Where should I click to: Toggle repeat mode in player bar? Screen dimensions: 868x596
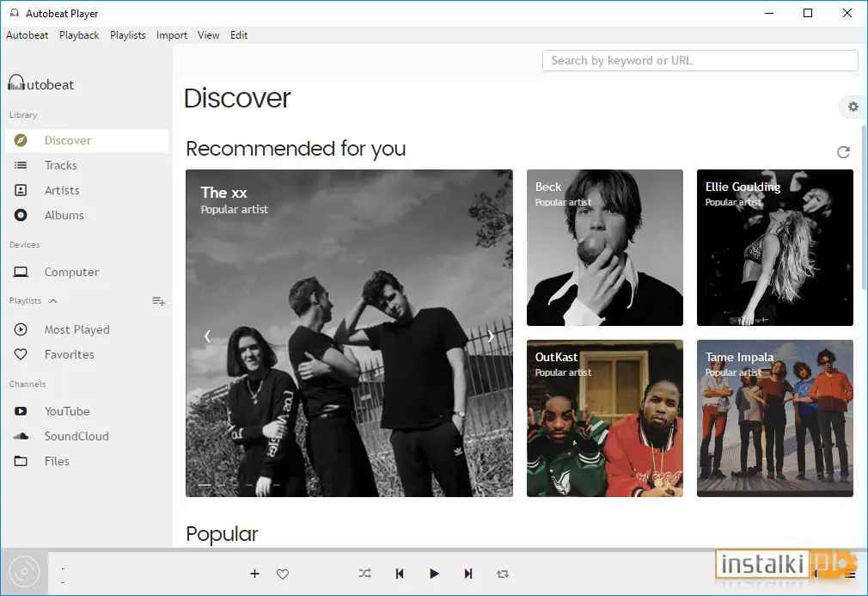tap(503, 574)
